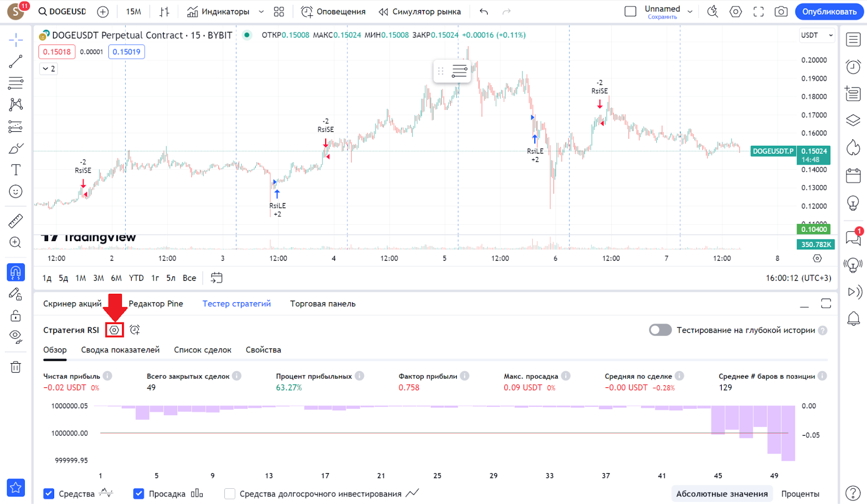
Task: Open the Список сделок tab
Action: 203,350
